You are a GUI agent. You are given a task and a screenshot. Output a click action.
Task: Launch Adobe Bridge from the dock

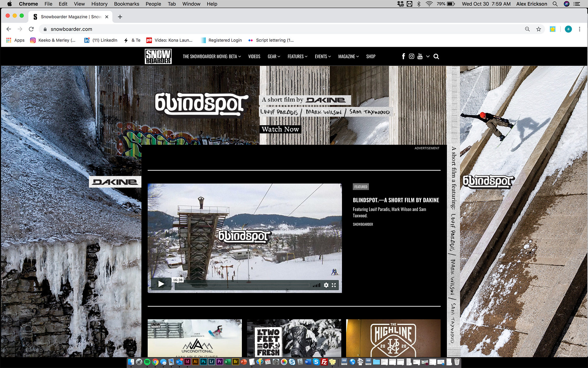pyautogui.click(x=236, y=362)
